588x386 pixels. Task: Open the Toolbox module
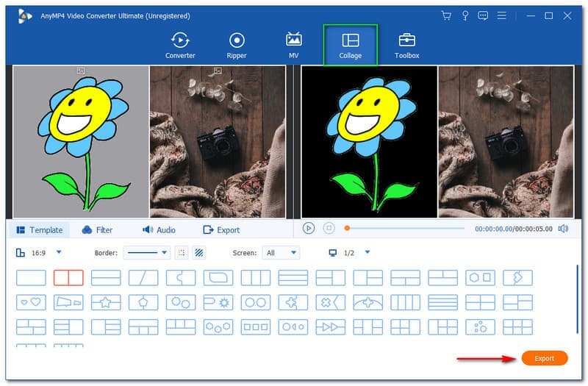coord(406,45)
